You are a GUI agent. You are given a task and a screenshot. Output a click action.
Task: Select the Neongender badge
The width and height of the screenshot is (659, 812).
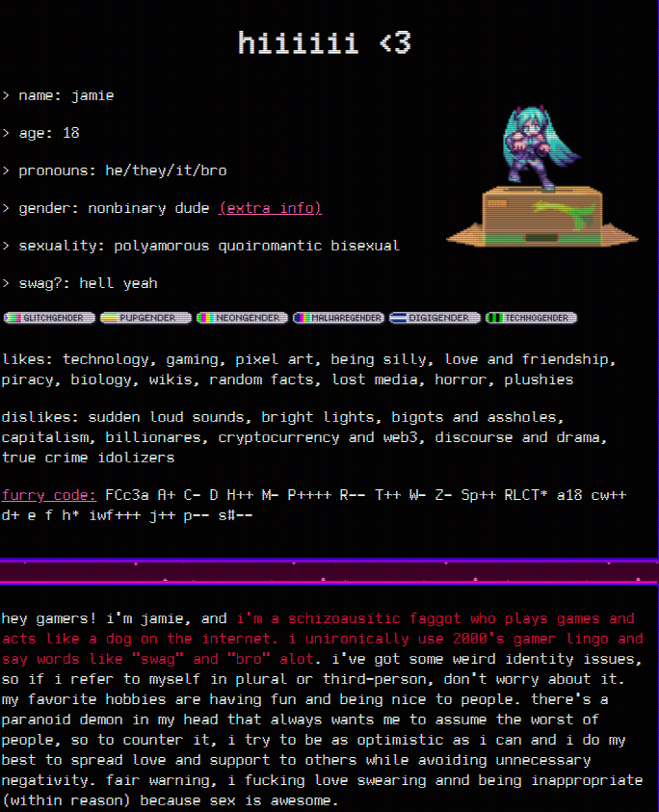click(242, 317)
